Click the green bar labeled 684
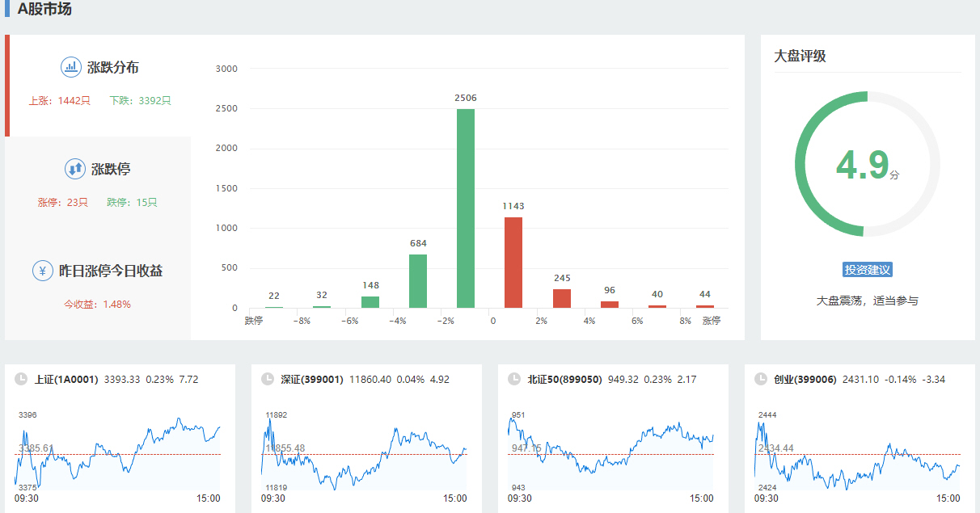This screenshot has height=513, width=980. (418, 280)
